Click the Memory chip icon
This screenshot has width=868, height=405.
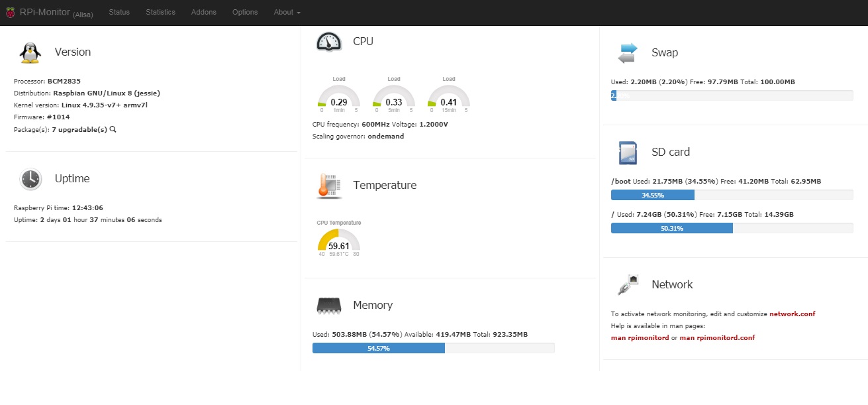point(329,306)
